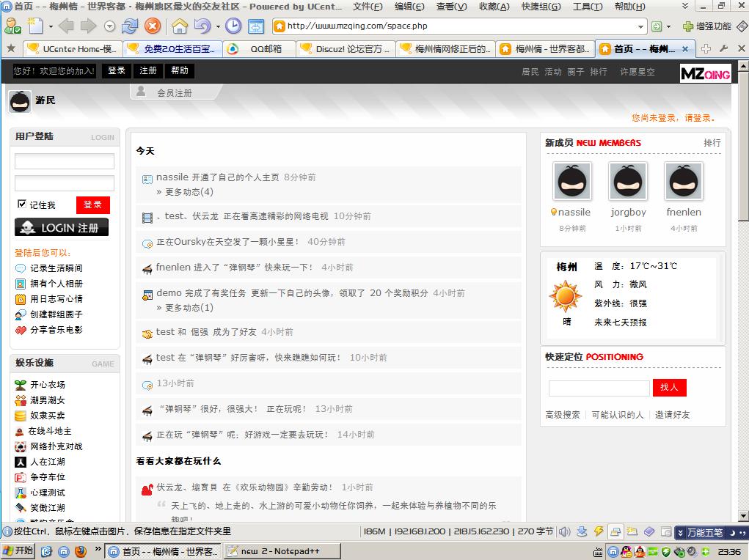Screen dimensions: 749x560
Task: Go back with the left arrow icon
Action: click(x=67, y=26)
